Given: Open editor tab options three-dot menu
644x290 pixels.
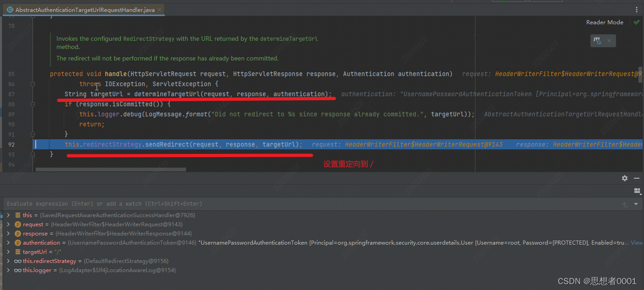Looking at the screenshot, I should point(636,10).
